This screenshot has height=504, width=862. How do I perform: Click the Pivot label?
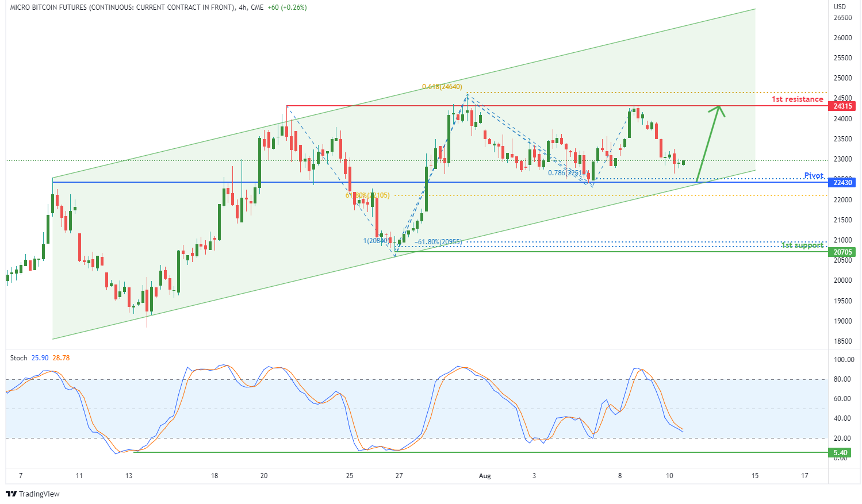814,176
